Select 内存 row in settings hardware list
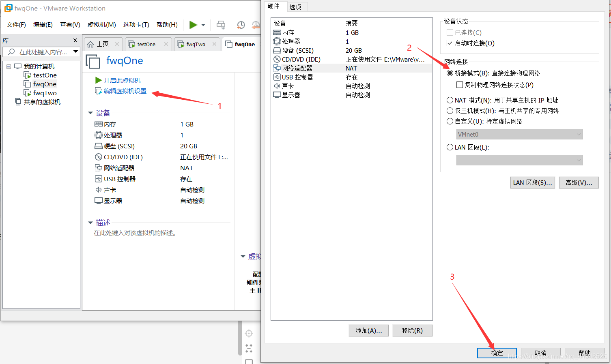The height and width of the screenshot is (364, 611). coord(351,32)
